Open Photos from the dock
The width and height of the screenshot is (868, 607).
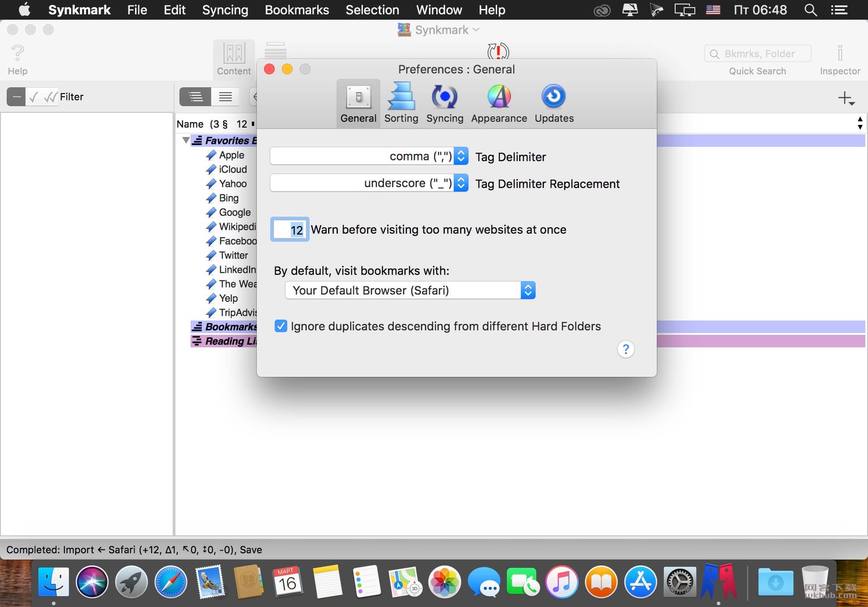click(444, 582)
